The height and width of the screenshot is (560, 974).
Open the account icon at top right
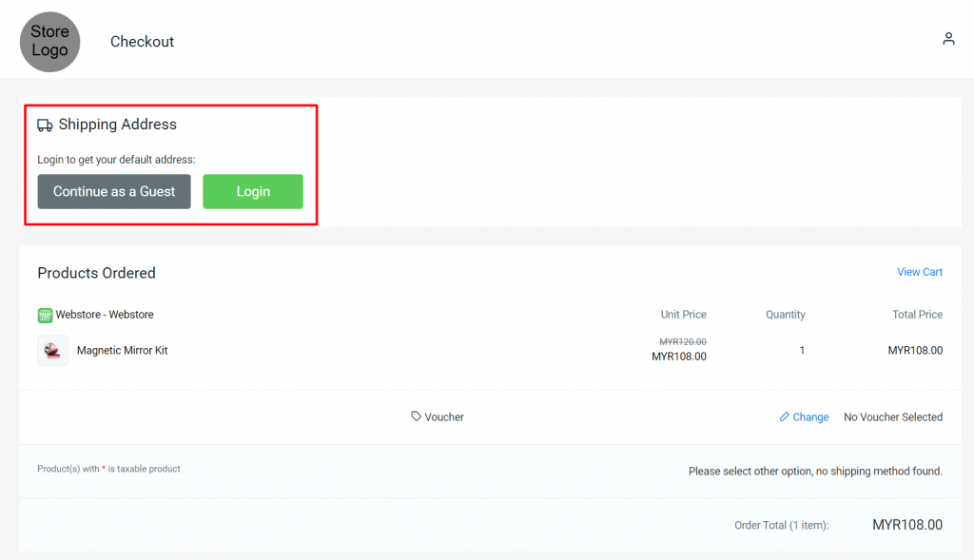coord(948,39)
